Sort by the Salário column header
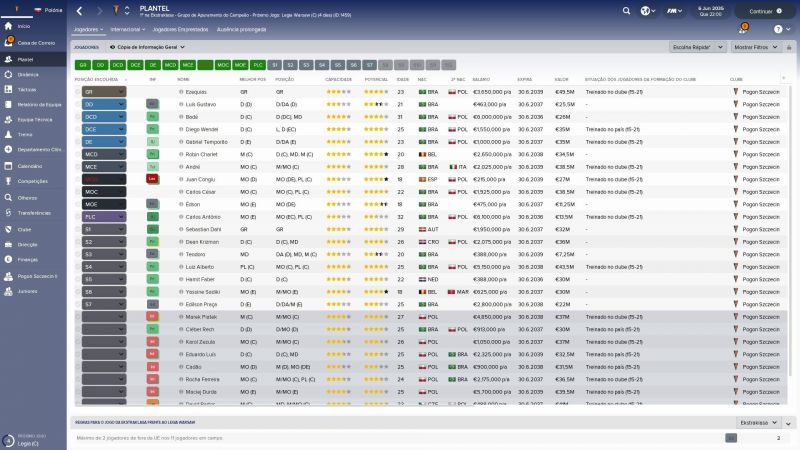This screenshot has height=450, width=800. click(x=480, y=78)
